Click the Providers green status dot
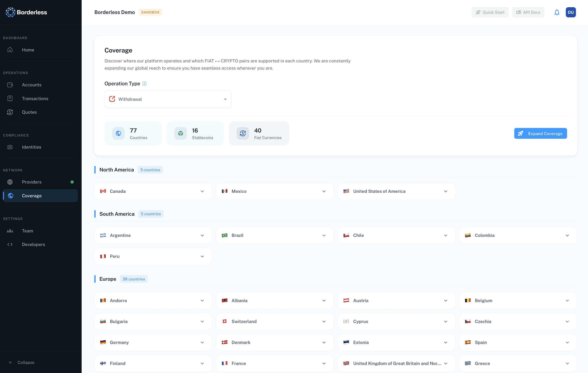Screen dimensions: 588x373 [72, 182]
